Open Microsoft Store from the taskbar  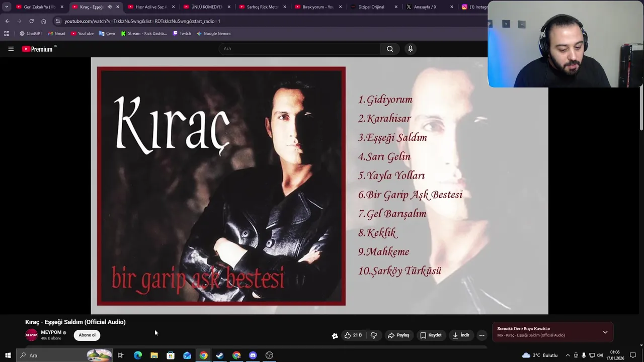171,355
